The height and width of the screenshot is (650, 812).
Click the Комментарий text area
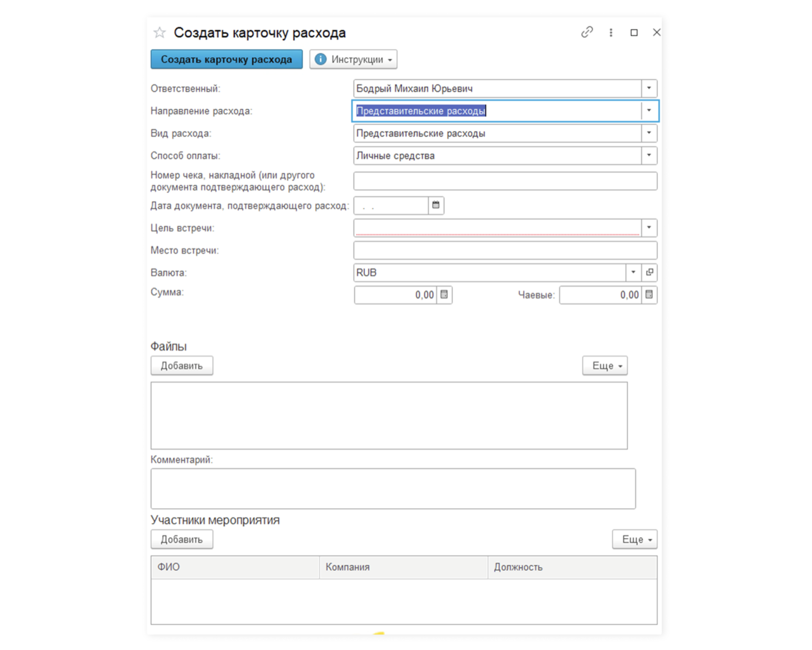click(x=393, y=488)
